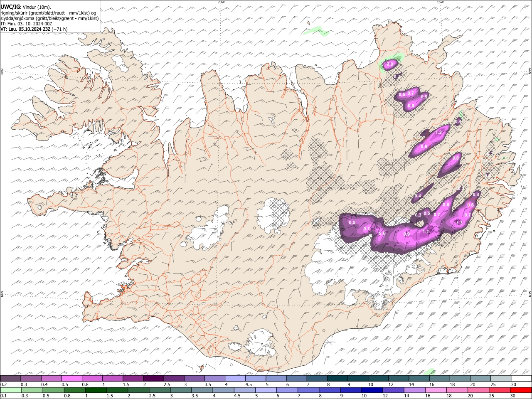The image size is (532, 399).
Task: Select the lavender swatch labeled 4 in upper row
Action: point(235,379)
